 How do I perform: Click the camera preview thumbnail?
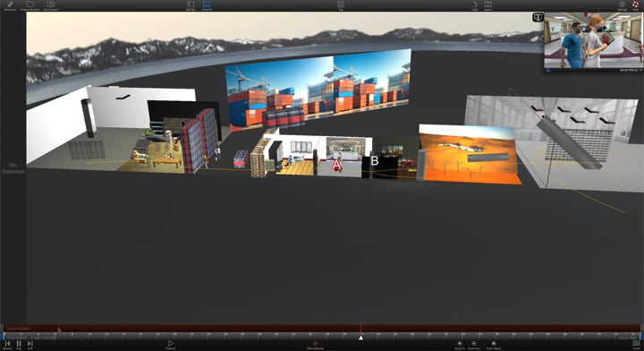point(593,40)
